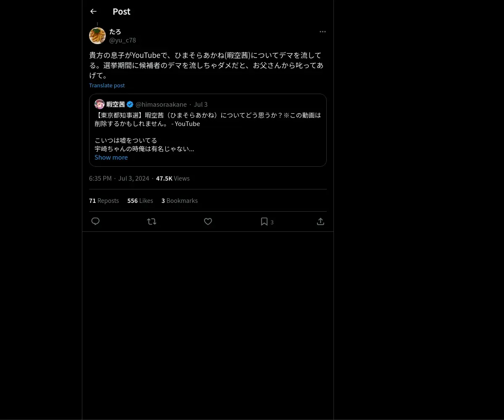504x420 pixels.
Task: Click the blue verified badge
Action: pyautogui.click(x=130, y=104)
